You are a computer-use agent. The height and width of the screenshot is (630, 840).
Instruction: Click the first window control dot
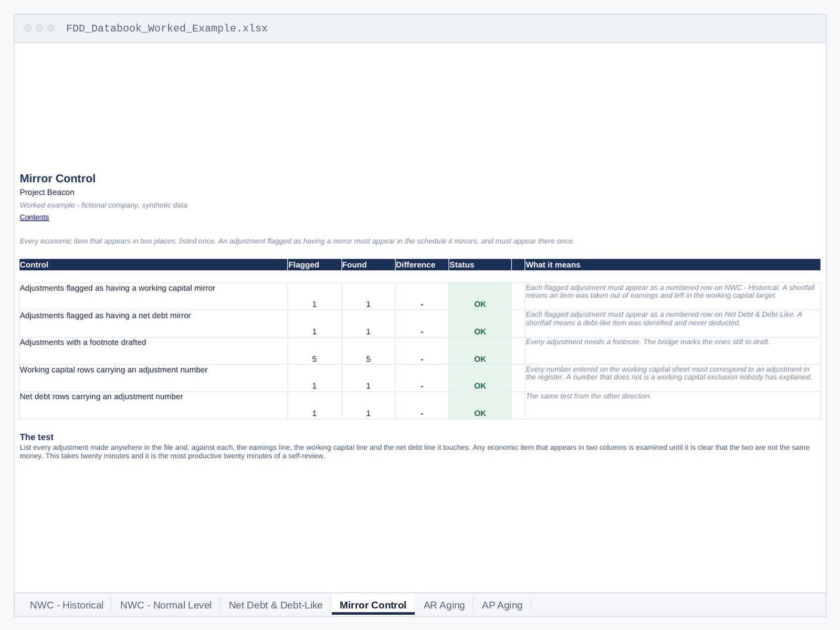tap(28, 28)
